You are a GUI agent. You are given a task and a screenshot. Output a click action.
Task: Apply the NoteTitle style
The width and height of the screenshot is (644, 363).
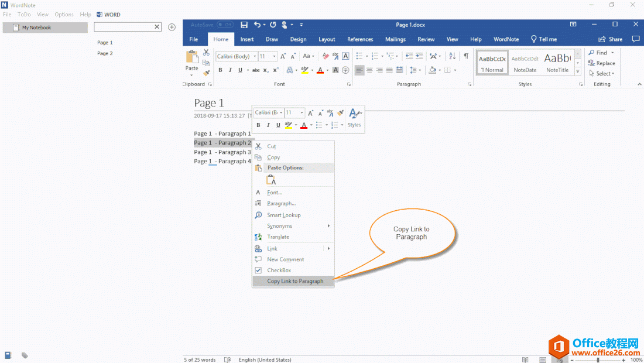[x=557, y=62]
